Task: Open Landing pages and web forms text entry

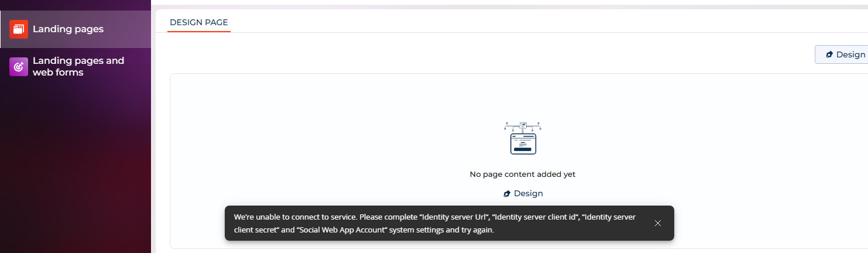Action: [x=78, y=67]
